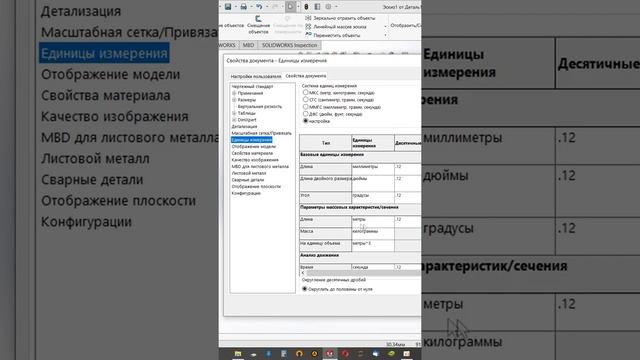Click the Переместить объекты move icon
The height and width of the screenshot is (360, 640).
[308, 35]
